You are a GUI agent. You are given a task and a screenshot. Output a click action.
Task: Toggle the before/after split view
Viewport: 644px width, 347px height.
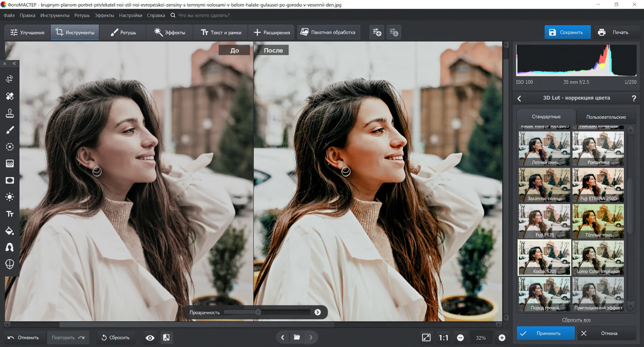166,338
